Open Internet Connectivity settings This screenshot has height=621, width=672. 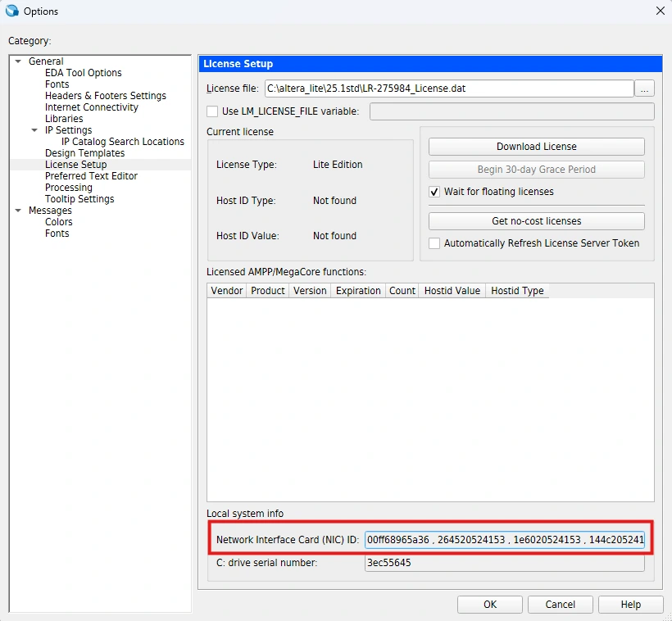tap(91, 107)
